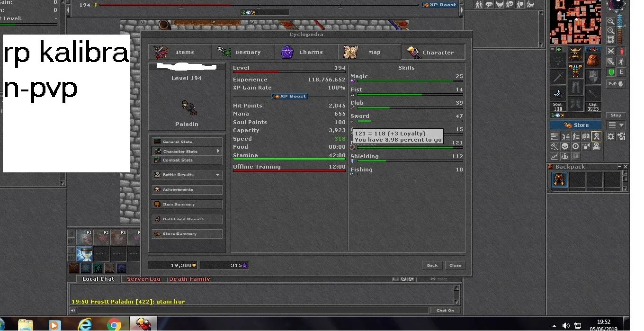
Task: Open the sidebar menu dropdown
Action: click(x=616, y=125)
